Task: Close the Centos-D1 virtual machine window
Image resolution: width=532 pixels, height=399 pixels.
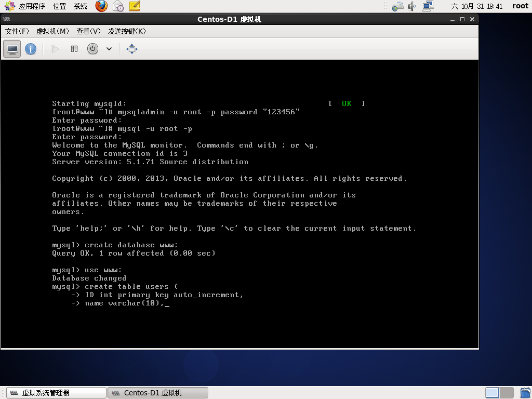Action: (472, 19)
